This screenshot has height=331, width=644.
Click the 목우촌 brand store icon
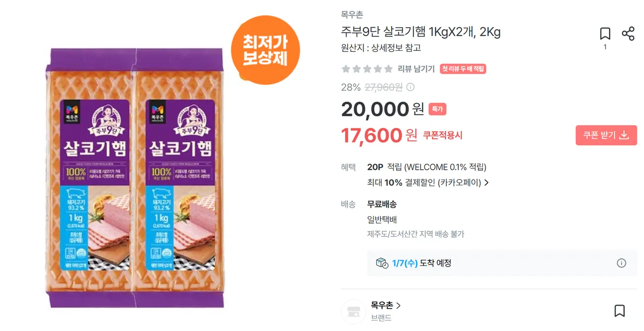tap(353, 311)
